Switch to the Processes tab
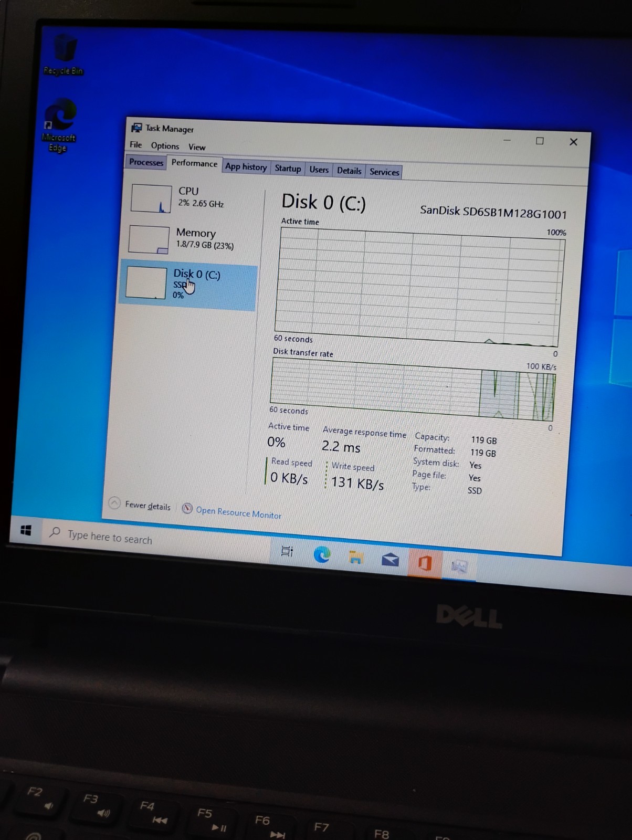The height and width of the screenshot is (840, 632). 146,162
